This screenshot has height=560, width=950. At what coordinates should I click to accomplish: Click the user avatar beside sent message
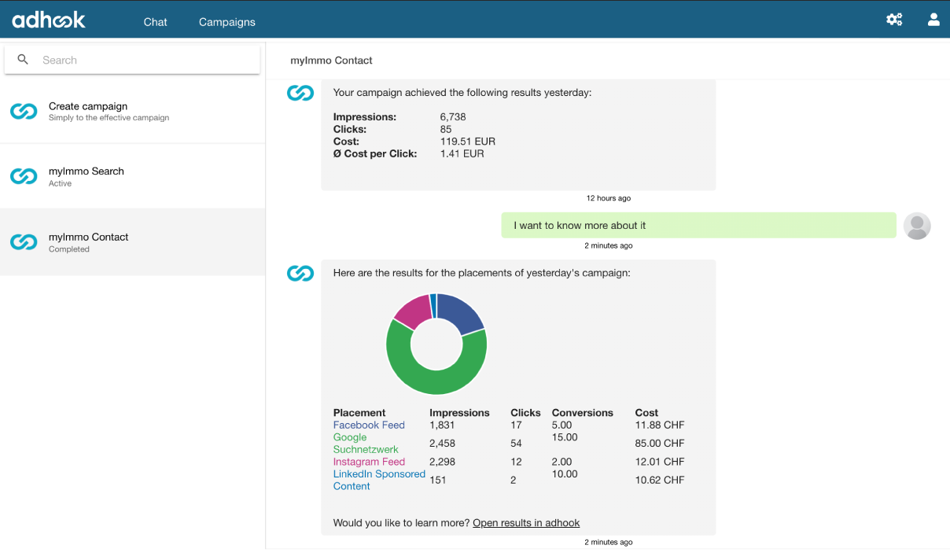tap(917, 226)
